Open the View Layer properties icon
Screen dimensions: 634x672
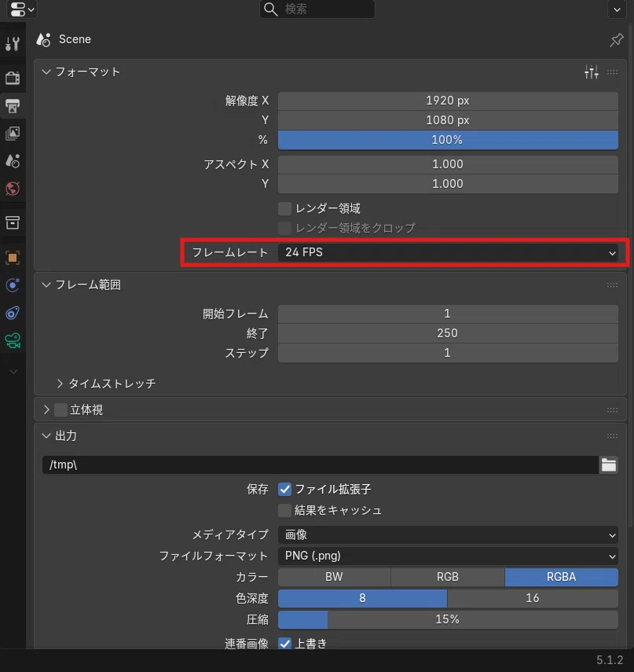point(13,134)
